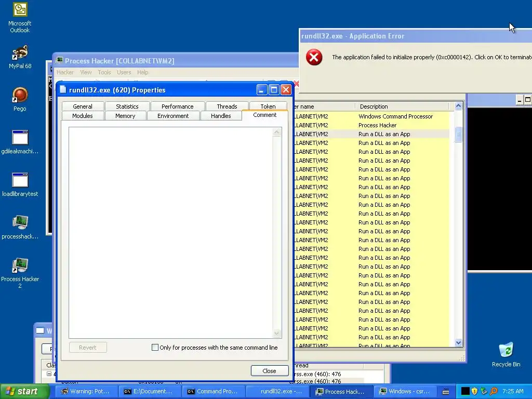Click the Process Hacker window title icon

59,60
